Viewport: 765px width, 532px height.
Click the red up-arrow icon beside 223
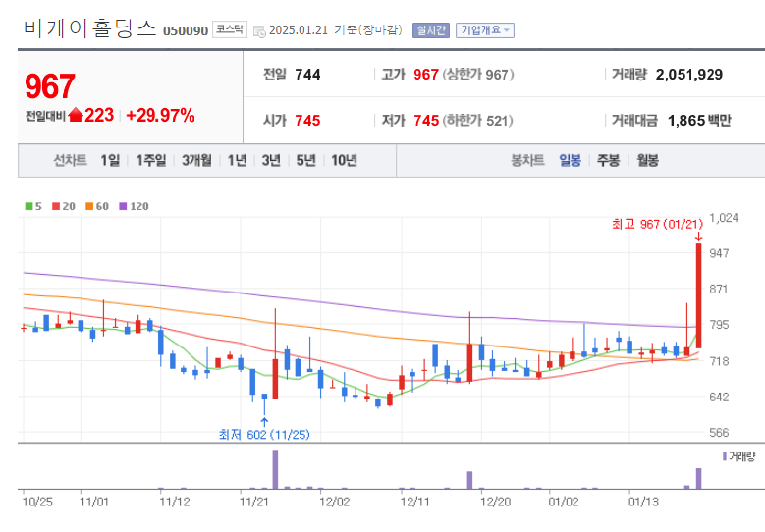click(x=76, y=115)
